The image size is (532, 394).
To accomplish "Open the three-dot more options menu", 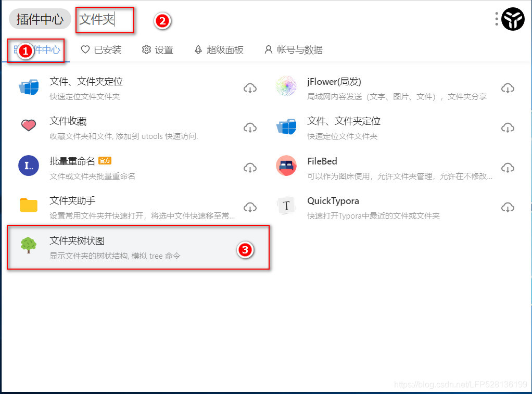I will 497,19.
